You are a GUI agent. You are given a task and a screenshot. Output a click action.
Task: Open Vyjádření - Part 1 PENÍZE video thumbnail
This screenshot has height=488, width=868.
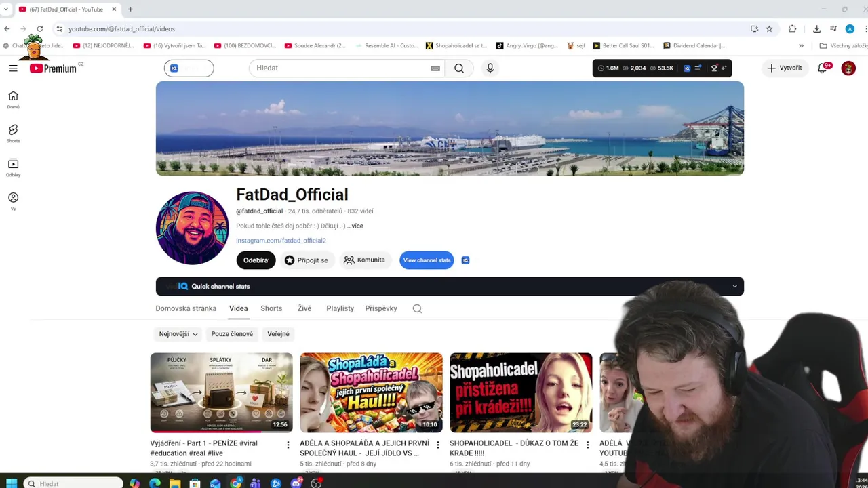(x=221, y=392)
